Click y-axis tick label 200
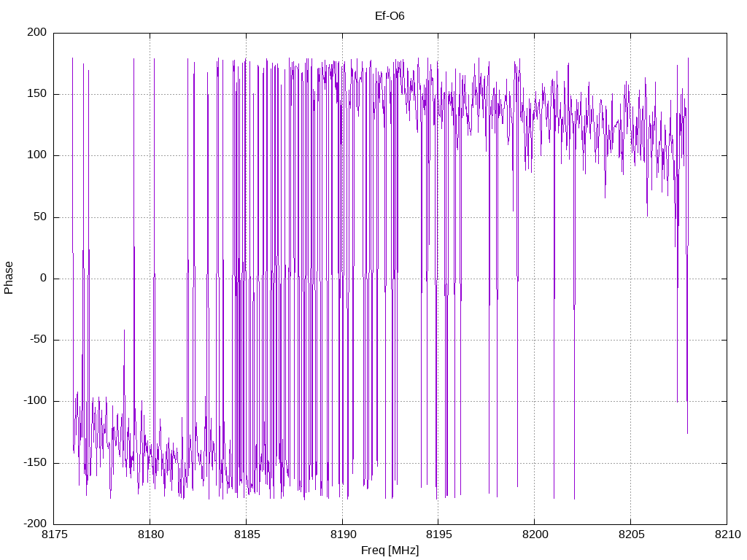This screenshot has height=560, width=747. (36, 32)
